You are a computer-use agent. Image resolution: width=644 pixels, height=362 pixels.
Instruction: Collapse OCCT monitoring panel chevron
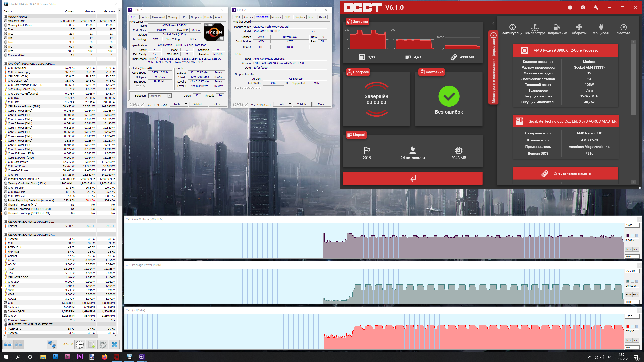[493, 23]
